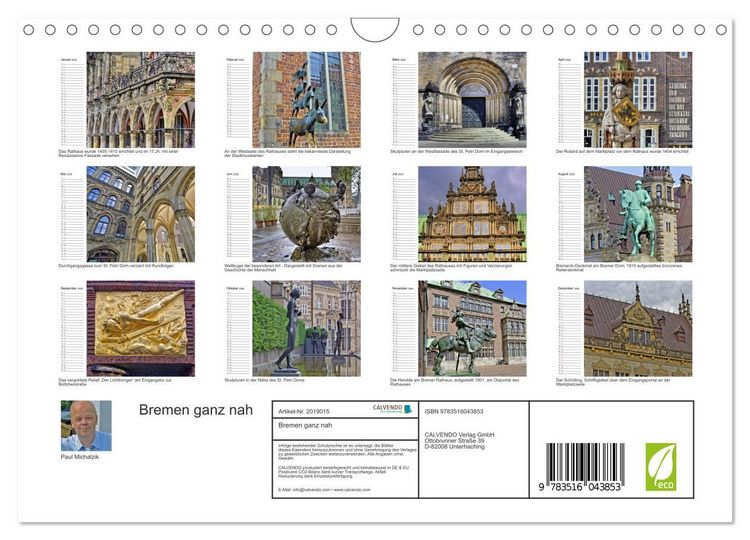
Task: Click caption 'Skulpturen an der Westfassade des St. Petri Dom'
Action: click(456, 151)
